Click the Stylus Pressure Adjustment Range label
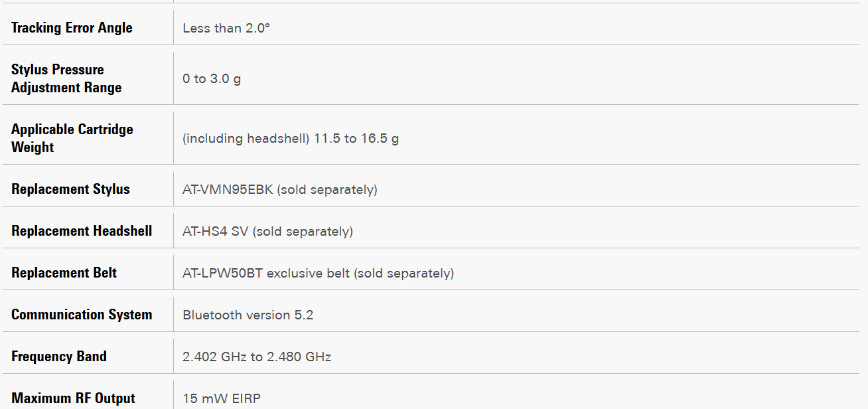 [66, 78]
